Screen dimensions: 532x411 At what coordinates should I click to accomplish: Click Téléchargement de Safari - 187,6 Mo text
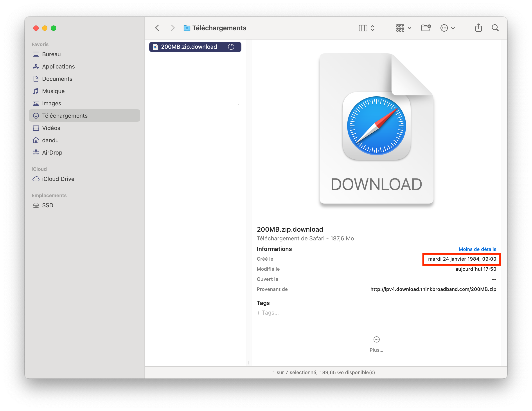[x=305, y=238]
